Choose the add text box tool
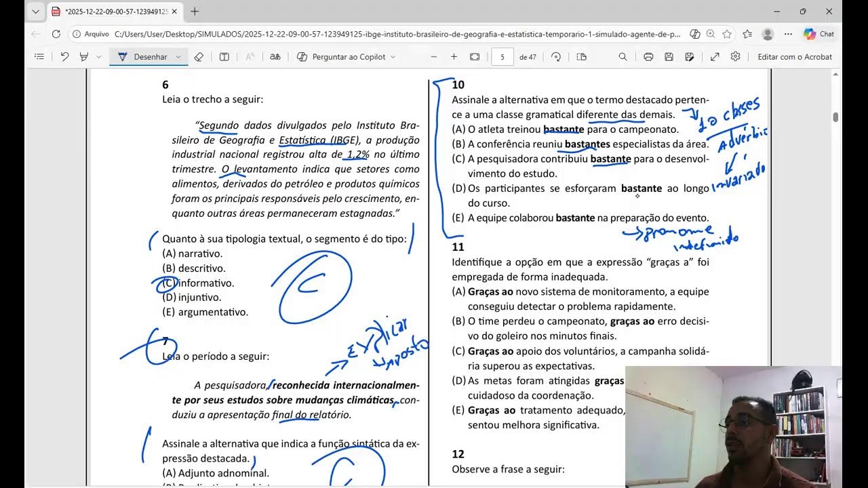The image size is (868, 488). [x=224, y=57]
